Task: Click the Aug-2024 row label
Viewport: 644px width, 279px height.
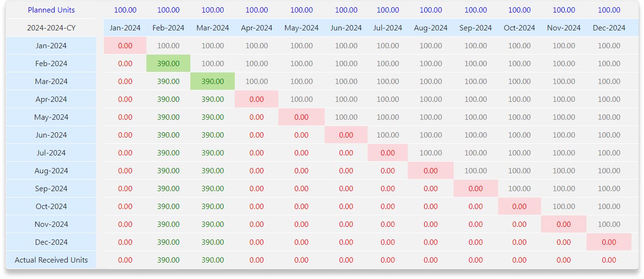Action: pos(51,171)
